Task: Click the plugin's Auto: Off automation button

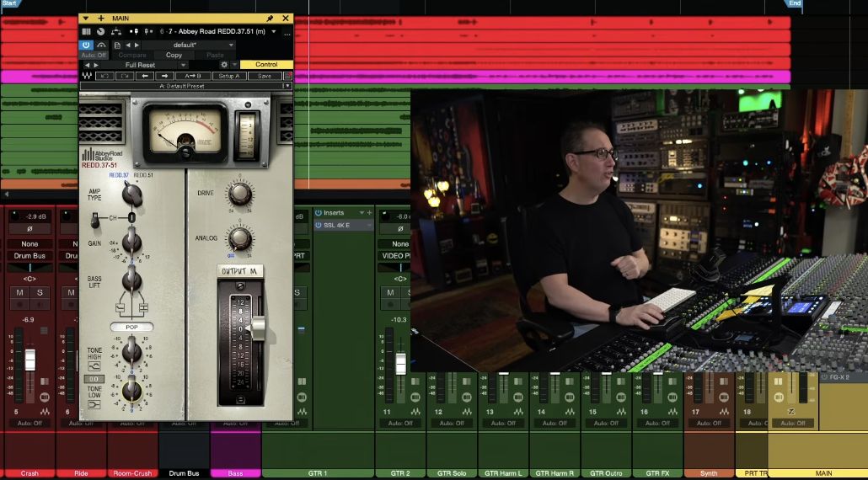Action: [x=94, y=55]
